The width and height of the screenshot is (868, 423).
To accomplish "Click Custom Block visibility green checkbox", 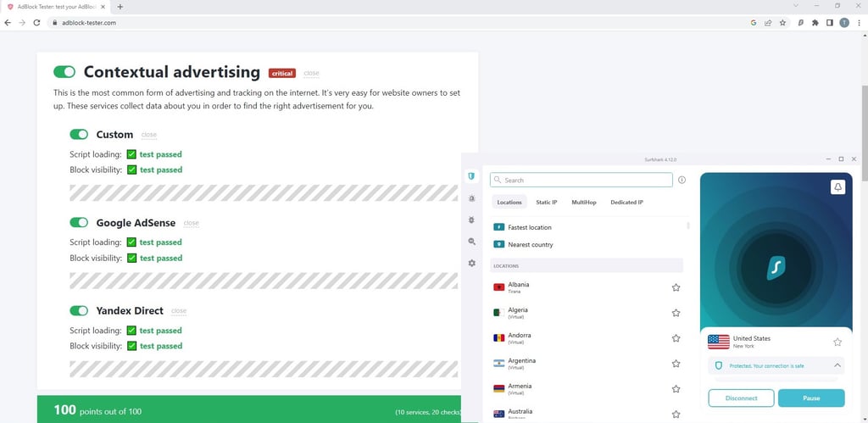I will (131, 170).
